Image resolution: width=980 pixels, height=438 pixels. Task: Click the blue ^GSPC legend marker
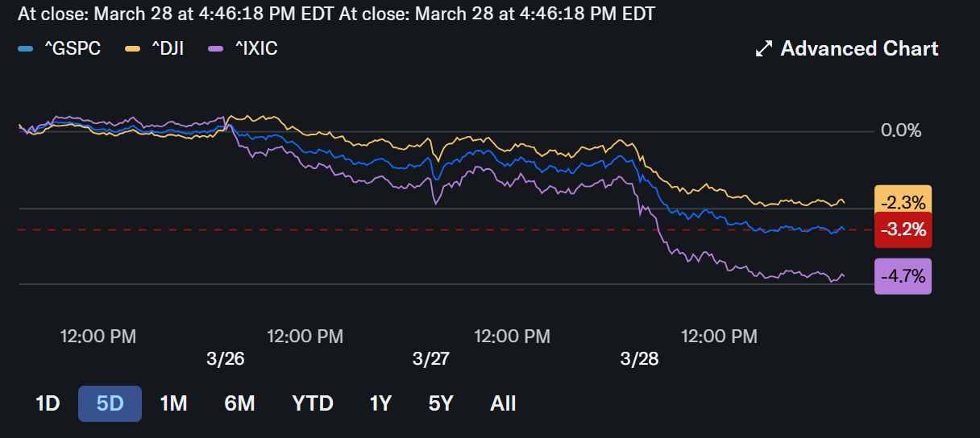[25, 49]
